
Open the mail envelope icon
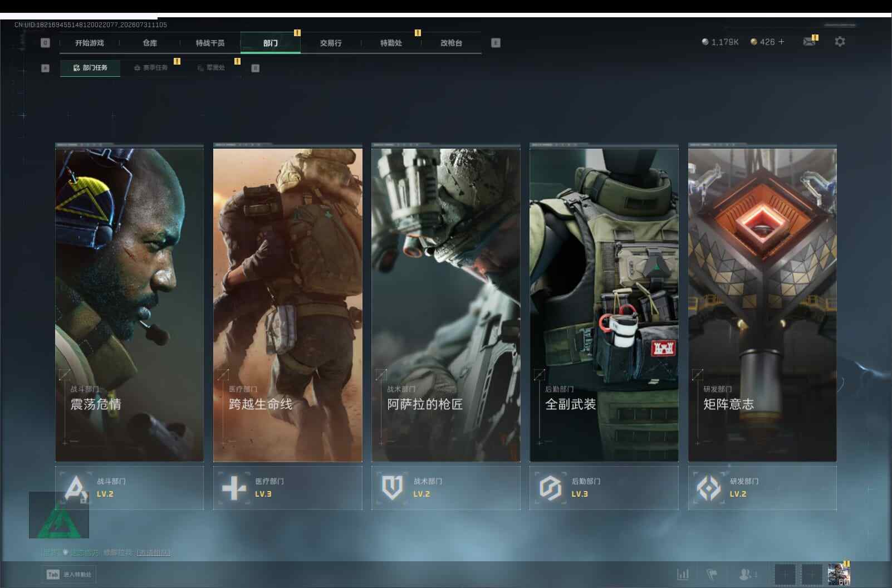pyautogui.click(x=809, y=42)
